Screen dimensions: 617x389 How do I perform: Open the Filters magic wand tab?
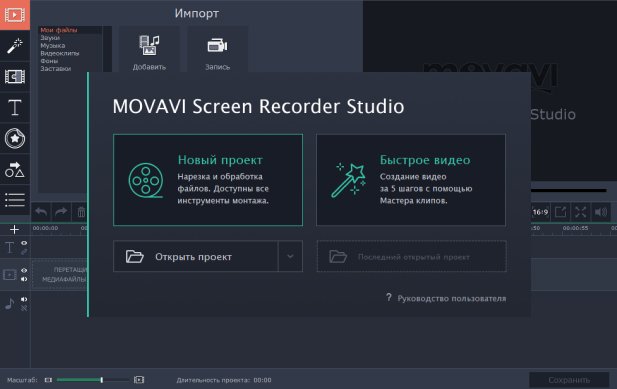point(15,46)
